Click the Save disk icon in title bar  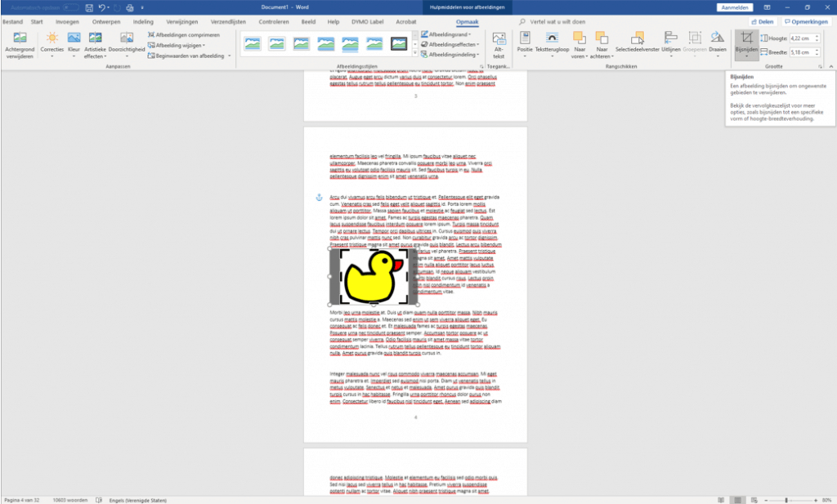[x=89, y=7]
